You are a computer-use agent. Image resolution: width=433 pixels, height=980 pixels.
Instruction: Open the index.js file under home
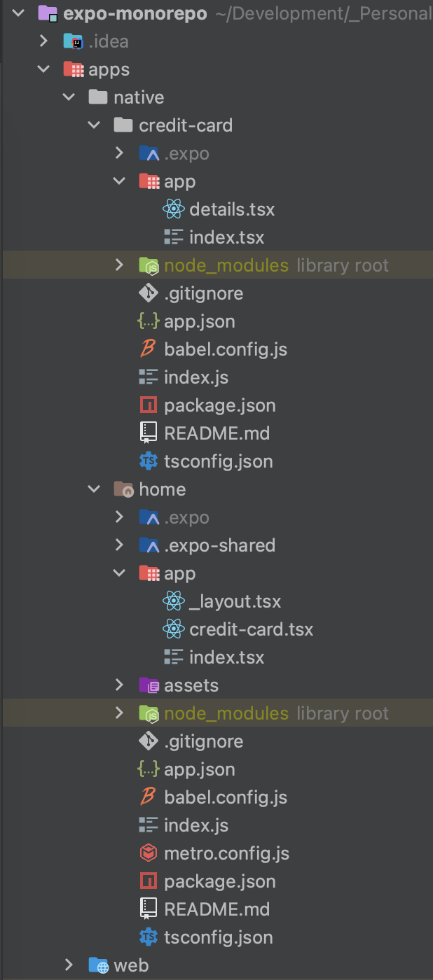click(x=196, y=825)
